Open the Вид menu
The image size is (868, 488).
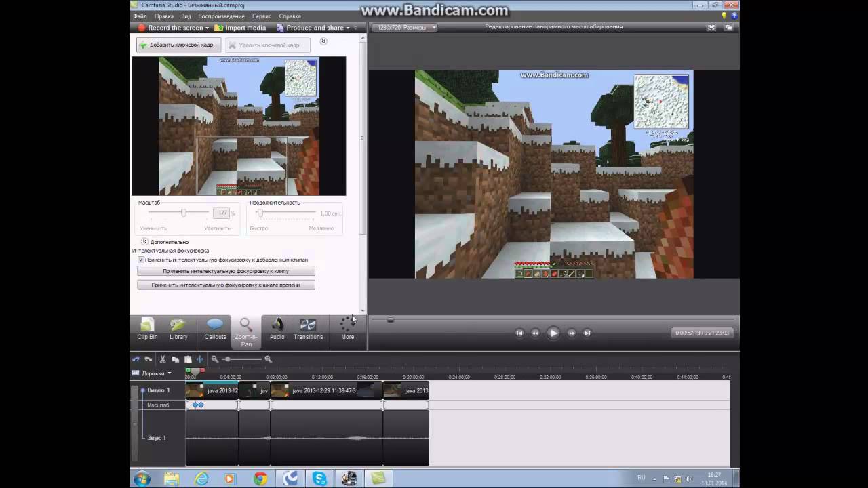click(186, 16)
